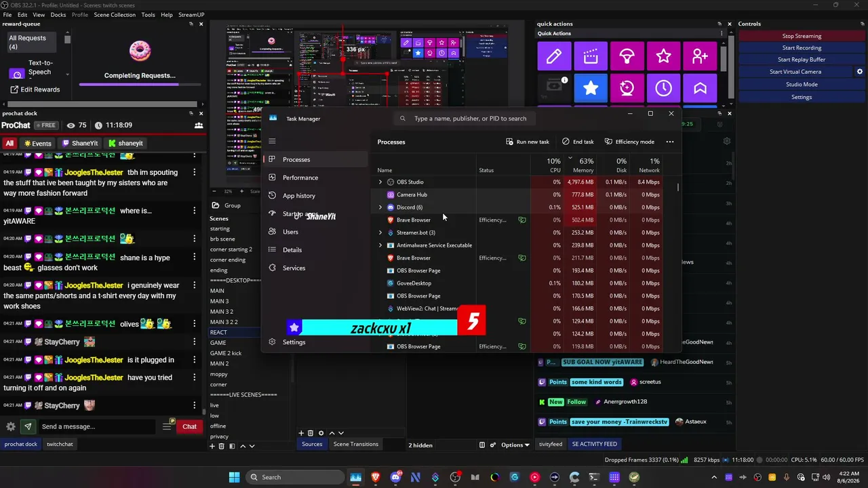868x488 pixels.
Task: Toggle the All chat filter
Action: point(9,144)
